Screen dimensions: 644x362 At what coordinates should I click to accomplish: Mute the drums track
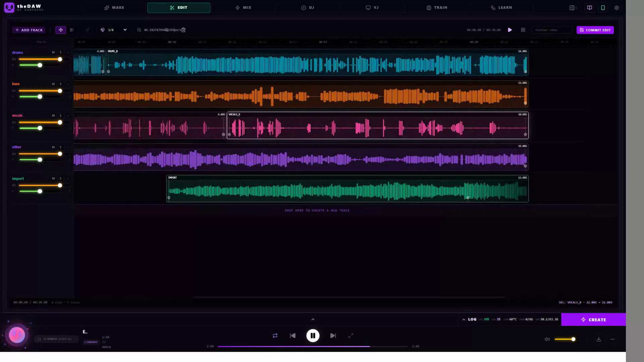[53, 52]
